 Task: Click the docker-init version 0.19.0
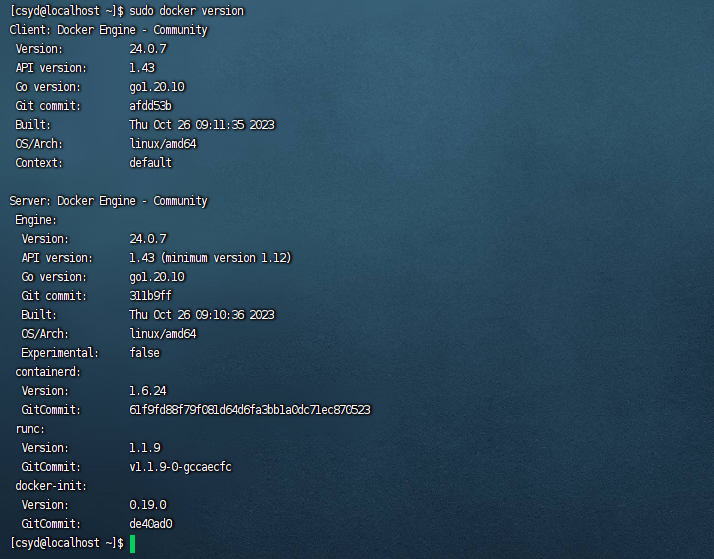(x=148, y=505)
